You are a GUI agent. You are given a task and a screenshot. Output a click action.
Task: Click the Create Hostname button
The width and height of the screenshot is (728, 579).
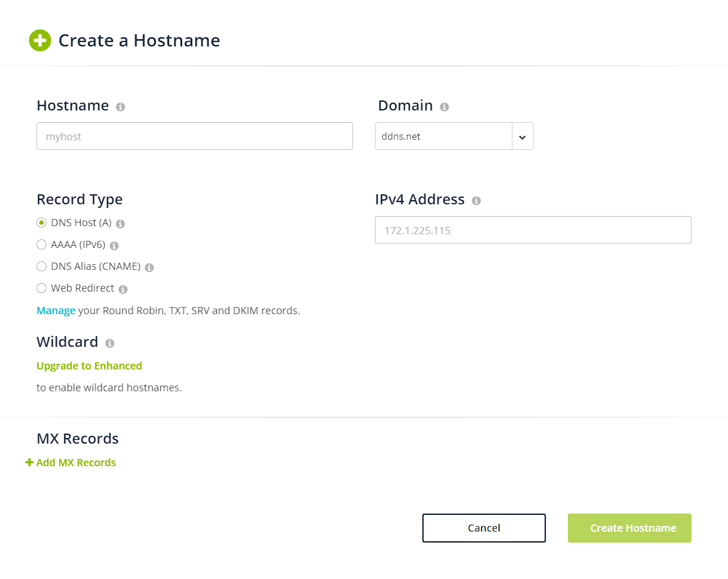(630, 528)
